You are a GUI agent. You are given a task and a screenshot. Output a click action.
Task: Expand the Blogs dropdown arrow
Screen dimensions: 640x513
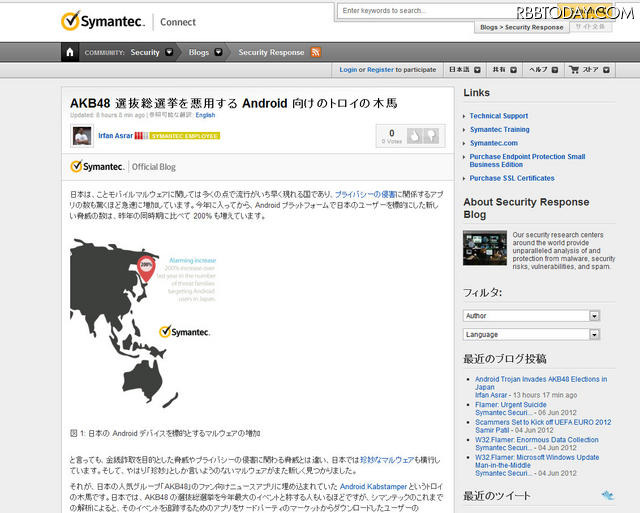(x=218, y=52)
